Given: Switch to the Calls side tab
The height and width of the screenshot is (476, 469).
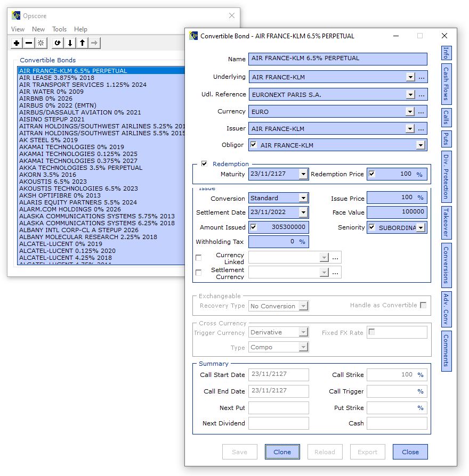Looking at the screenshot, I should (x=446, y=118).
